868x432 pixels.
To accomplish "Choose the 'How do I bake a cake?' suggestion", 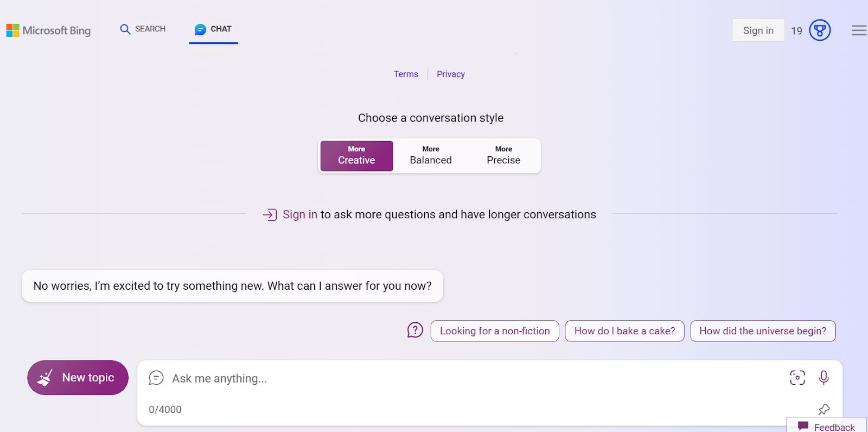I will (x=624, y=331).
